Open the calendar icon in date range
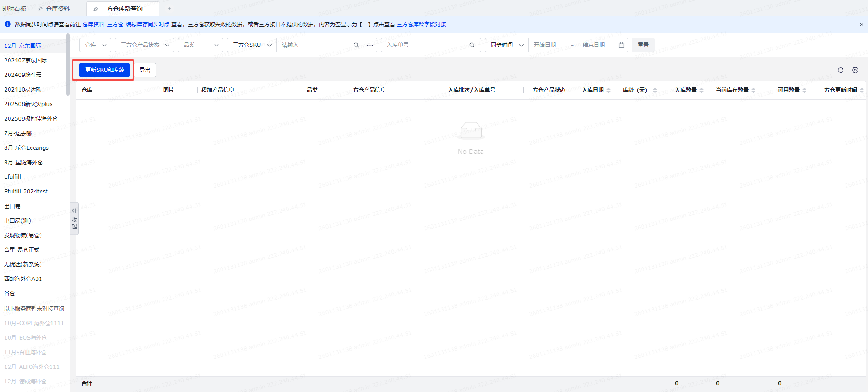Screen dimensions: 868x392 [621, 45]
